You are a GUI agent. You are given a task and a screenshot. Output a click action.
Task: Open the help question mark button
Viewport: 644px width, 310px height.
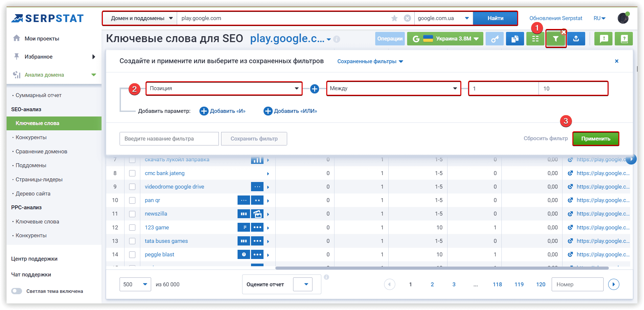coord(624,39)
